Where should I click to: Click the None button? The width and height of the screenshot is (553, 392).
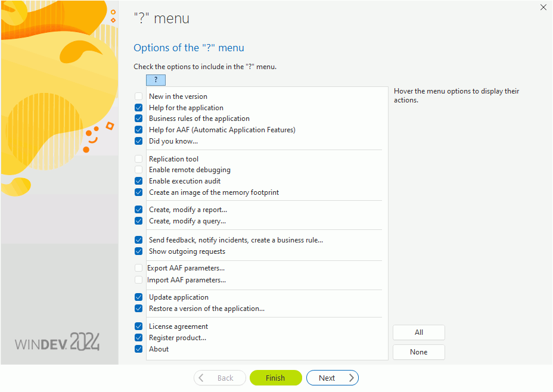click(419, 352)
